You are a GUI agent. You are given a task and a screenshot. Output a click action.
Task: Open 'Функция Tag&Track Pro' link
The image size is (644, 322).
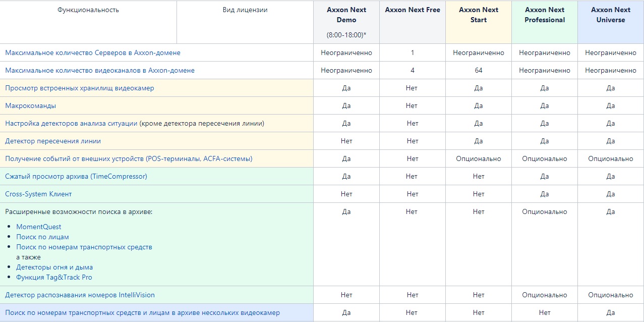click(x=54, y=278)
